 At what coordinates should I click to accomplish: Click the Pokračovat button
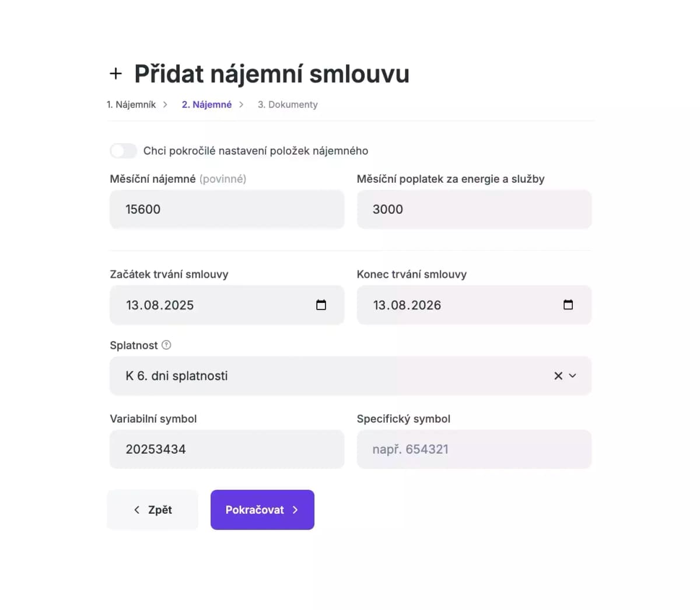[x=262, y=510]
